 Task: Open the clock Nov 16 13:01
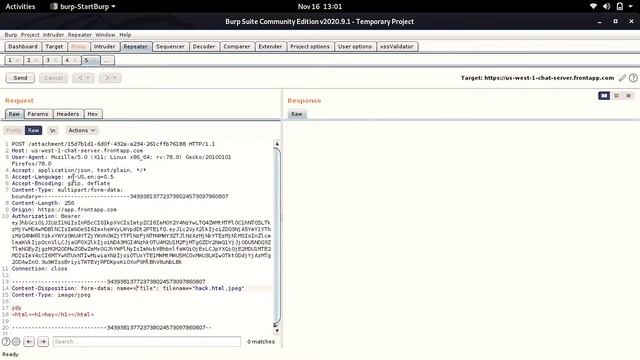(x=320, y=7)
